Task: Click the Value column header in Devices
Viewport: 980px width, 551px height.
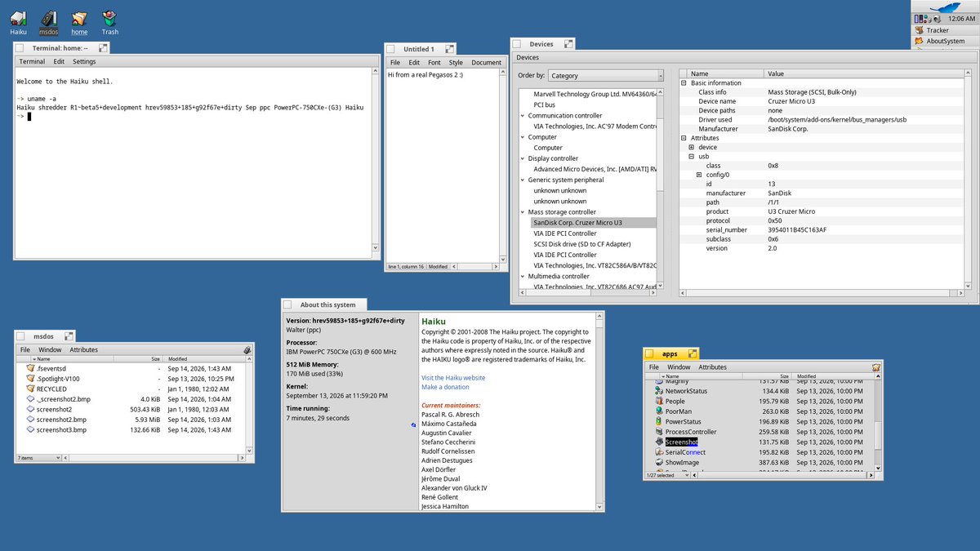Action: [x=864, y=73]
